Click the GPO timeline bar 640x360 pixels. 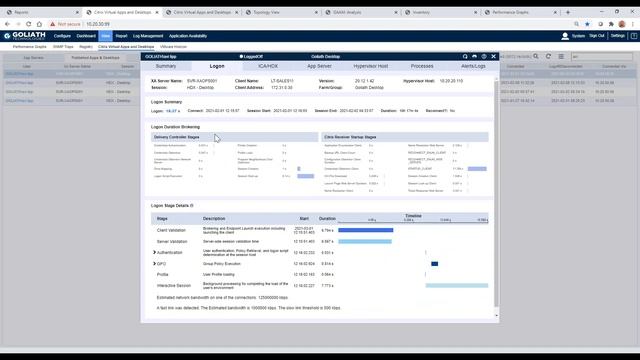click(434, 264)
